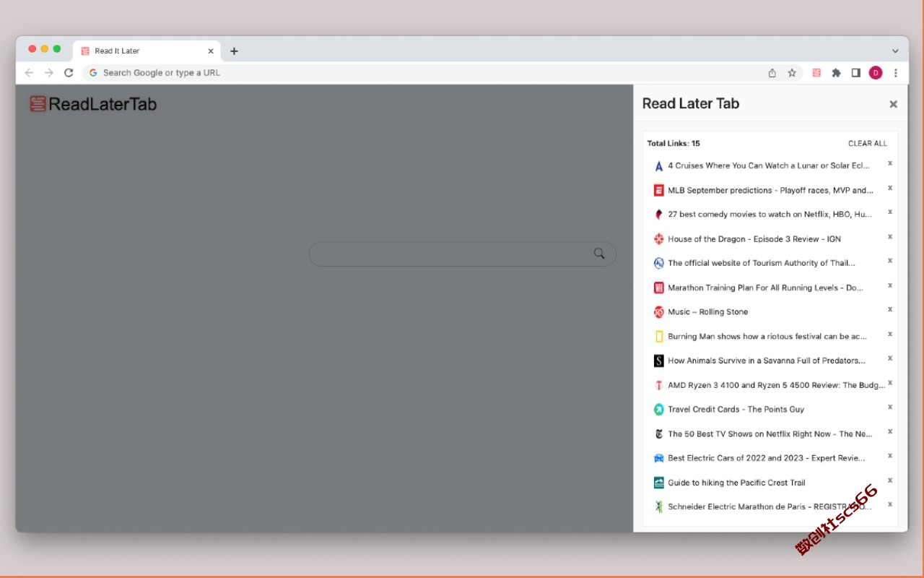
Task: Open the Burning Man riotous festival link
Action: [x=767, y=336]
